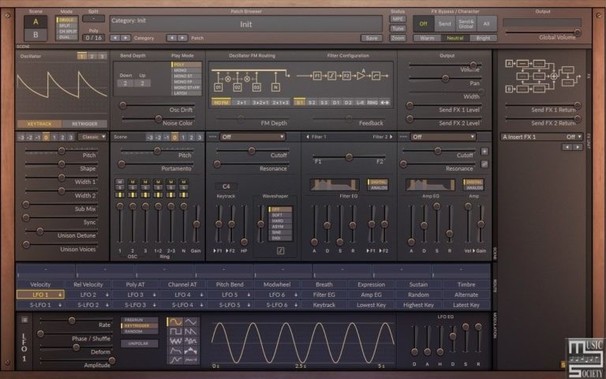Click next patch arrow beside Patch label
The width and height of the screenshot is (606, 379).
click(x=182, y=38)
